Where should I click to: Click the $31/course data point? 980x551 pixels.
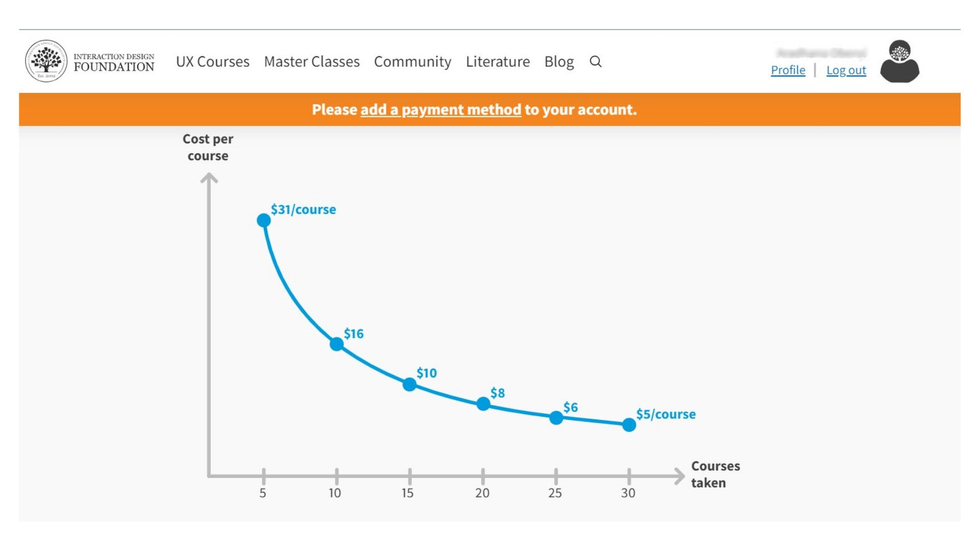[x=264, y=220]
